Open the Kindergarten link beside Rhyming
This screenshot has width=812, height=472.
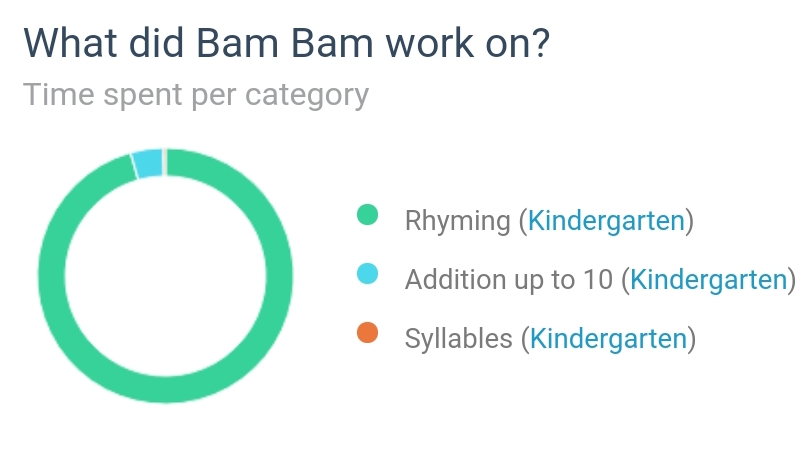click(x=607, y=220)
